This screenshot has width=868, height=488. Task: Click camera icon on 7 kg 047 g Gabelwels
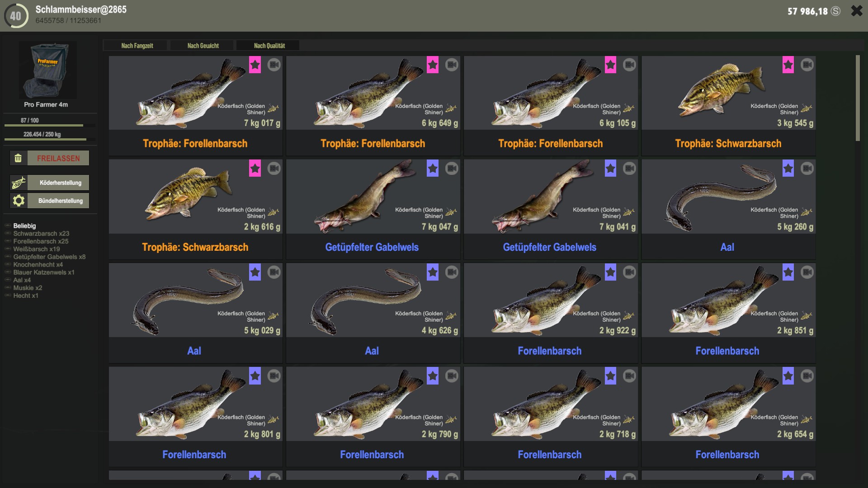[x=452, y=169]
